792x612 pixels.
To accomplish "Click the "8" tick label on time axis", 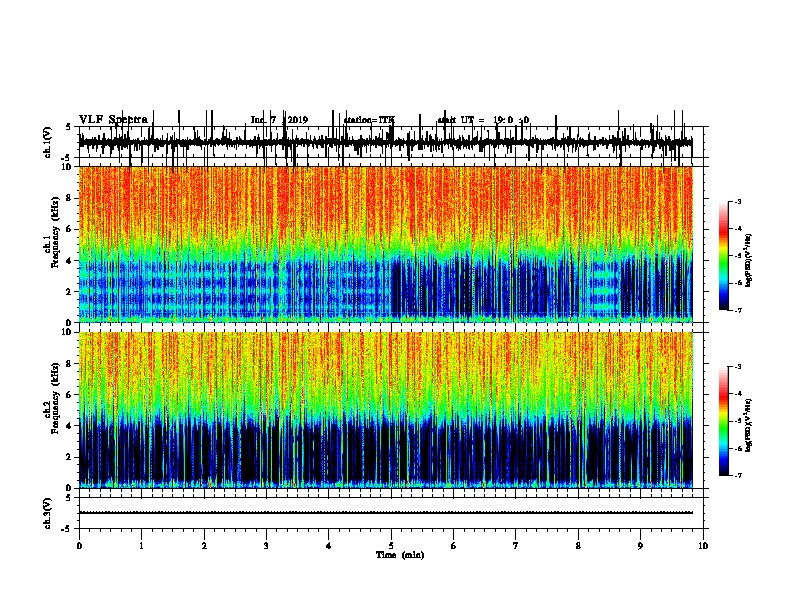I will point(578,546).
